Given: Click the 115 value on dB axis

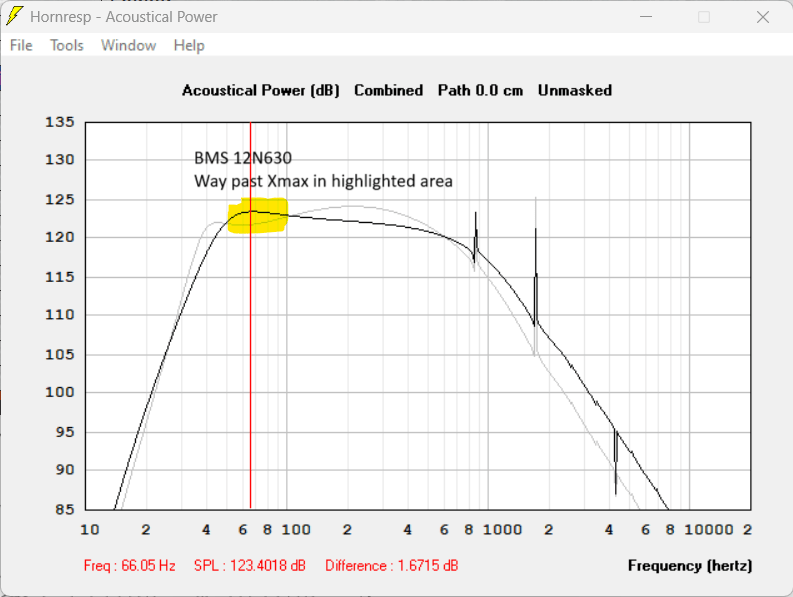Looking at the screenshot, I should point(60,277).
